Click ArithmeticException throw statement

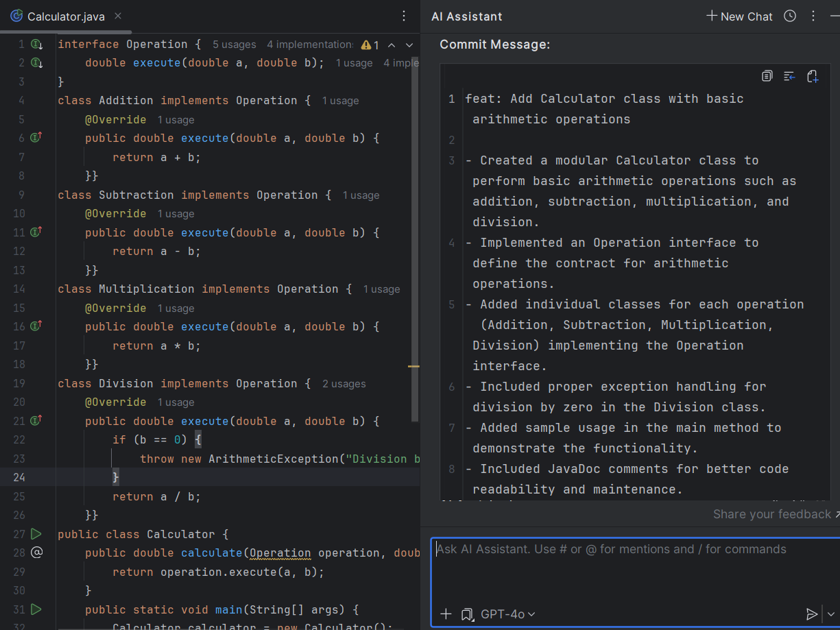pyautogui.click(x=280, y=459)
